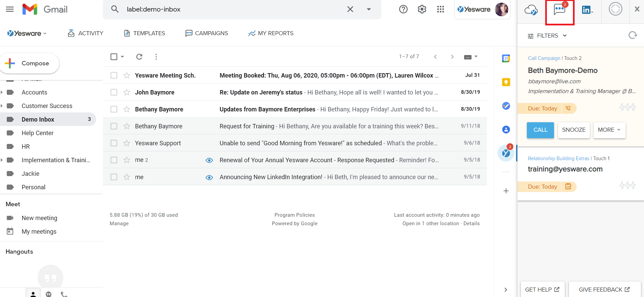This screenshot has width=644, height=297.
Task: Open the Yesware TEMPLATES tab
Action: click(145, 33)
